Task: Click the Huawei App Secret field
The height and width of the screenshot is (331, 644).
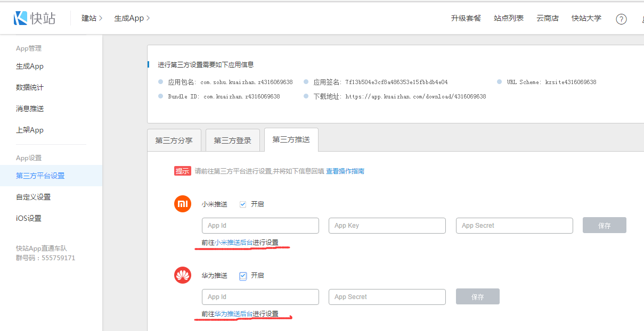Action: tap(387, 296)
